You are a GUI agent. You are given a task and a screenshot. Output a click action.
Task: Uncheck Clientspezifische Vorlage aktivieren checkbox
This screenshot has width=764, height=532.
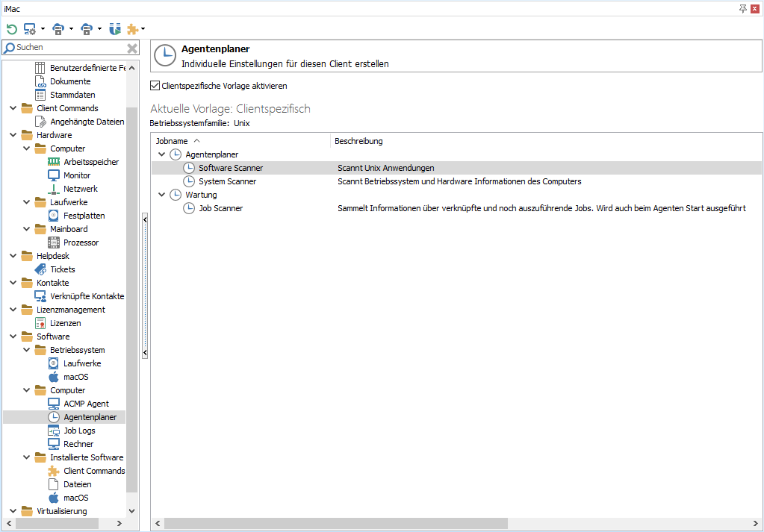click(155, 86)
